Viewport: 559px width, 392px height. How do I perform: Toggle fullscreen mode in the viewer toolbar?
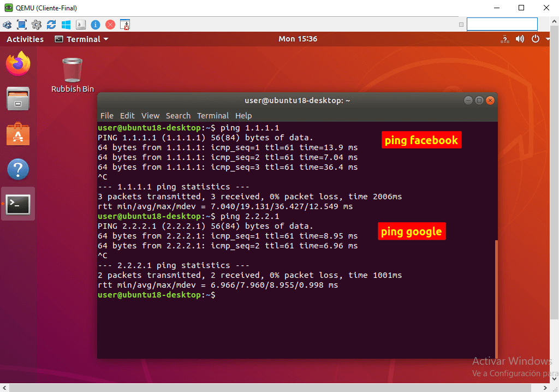click(22, 25)
